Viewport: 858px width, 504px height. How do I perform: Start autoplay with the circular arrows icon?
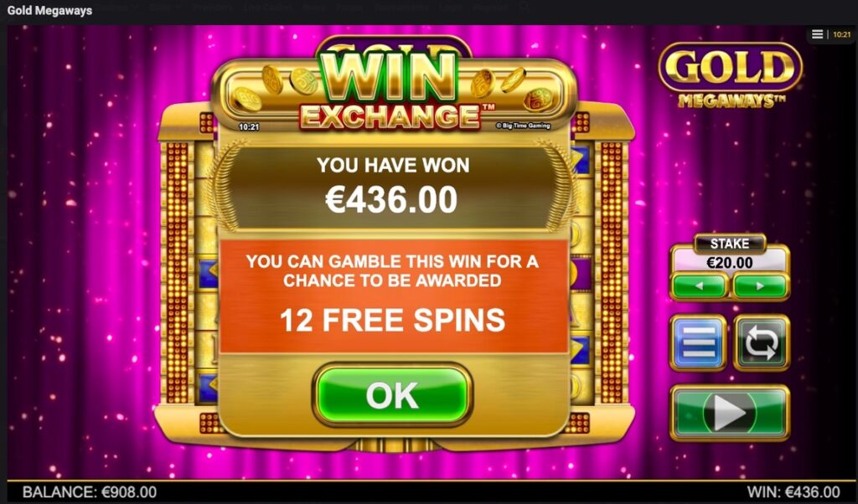coord(761,342)
